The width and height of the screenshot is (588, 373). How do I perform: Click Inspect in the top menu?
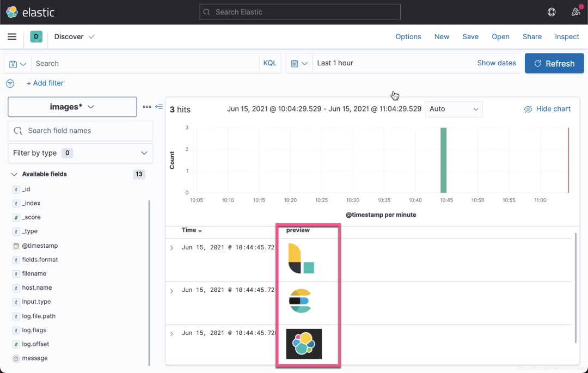pyautogui.click(x=567, y=36)
